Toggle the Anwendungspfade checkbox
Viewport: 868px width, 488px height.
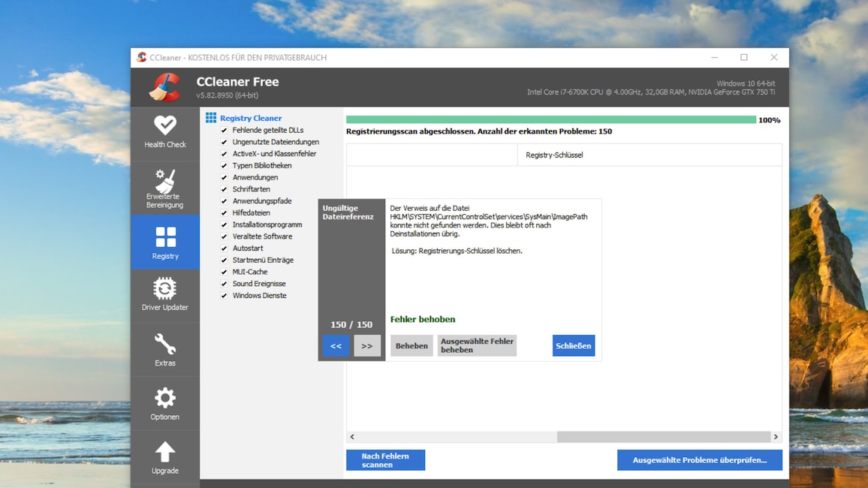(x=225, y=201)
